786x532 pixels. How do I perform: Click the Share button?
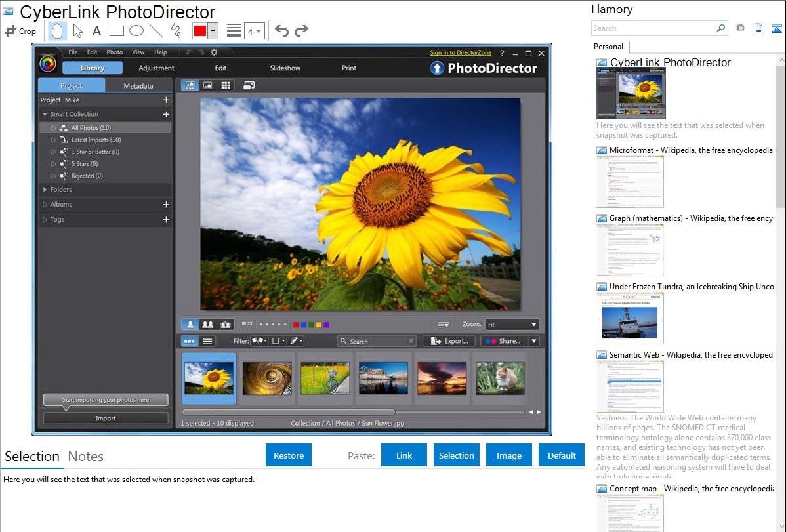[505, 342]
